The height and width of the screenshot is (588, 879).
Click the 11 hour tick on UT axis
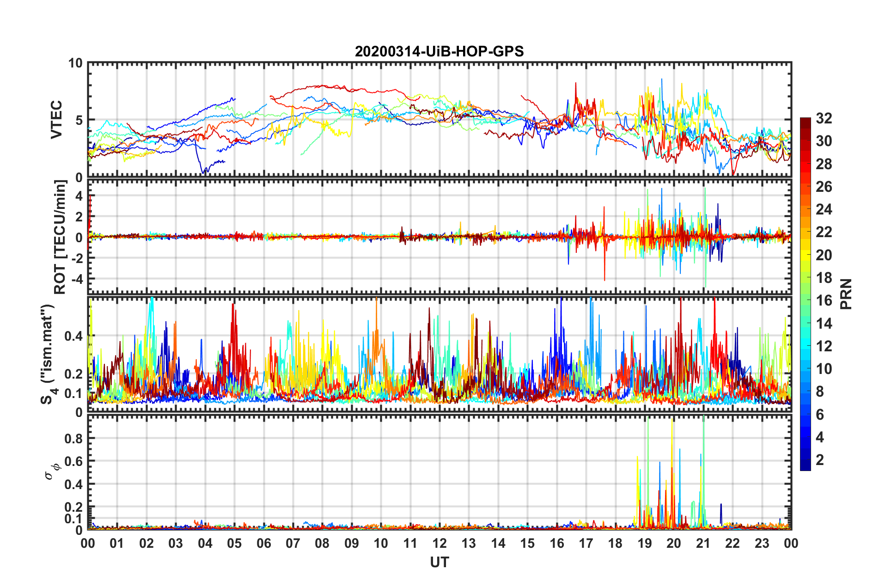(410, 544)
